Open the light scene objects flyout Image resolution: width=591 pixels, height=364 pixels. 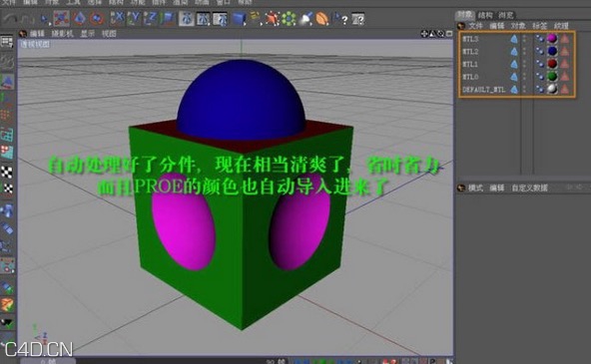[305, 18]
